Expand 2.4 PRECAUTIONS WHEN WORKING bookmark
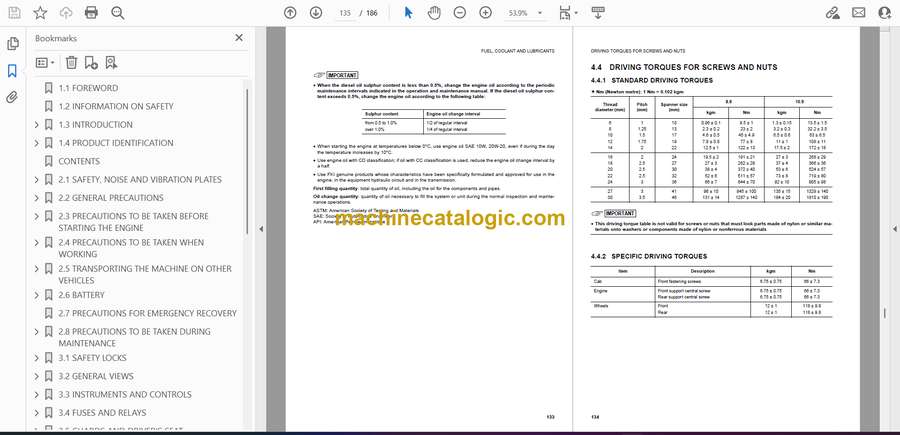 point(37,243)
